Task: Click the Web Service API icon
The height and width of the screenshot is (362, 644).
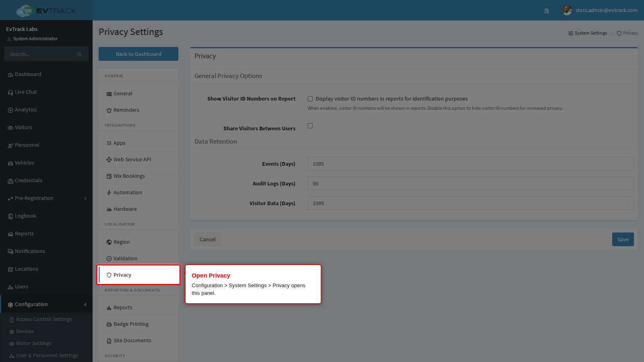Action: pos(109,160)
